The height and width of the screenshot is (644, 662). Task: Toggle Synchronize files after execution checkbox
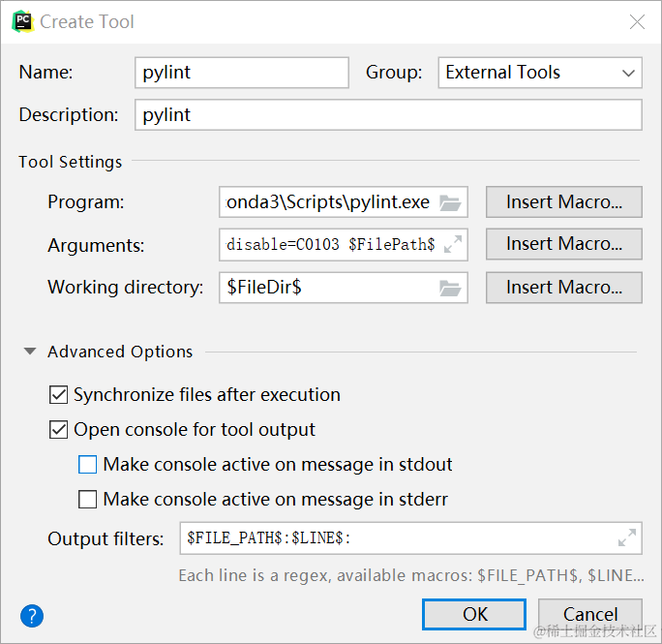tap(58, 395)
